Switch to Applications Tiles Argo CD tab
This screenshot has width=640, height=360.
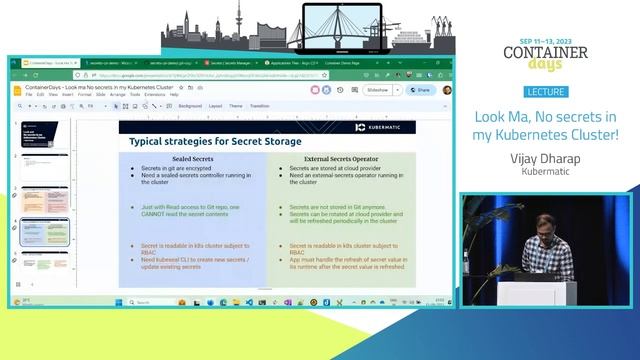tap(291, 63)
